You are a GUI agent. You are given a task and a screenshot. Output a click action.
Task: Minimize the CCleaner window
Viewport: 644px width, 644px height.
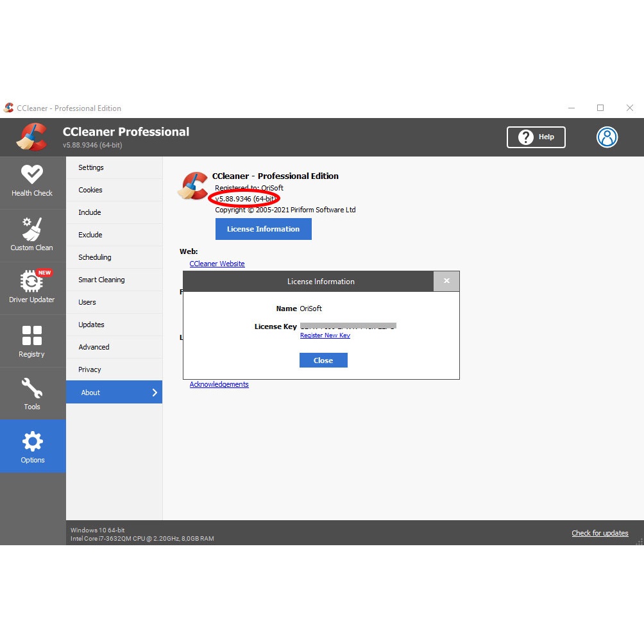tap(572, 108)
